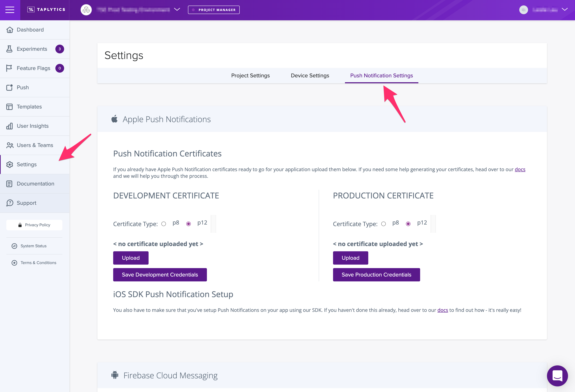Screen dimensions: 575x392
Task: Click the Templates layout icon
Action: (9, 107)
